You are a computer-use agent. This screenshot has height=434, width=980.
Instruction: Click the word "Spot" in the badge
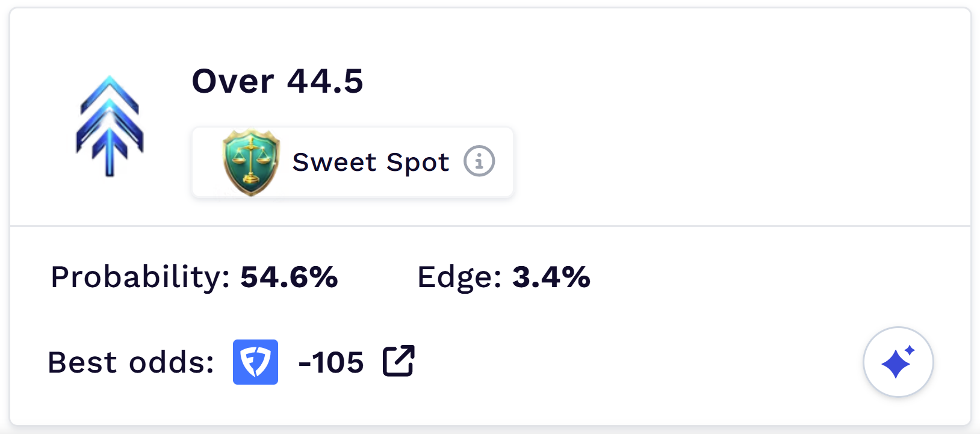418,162
